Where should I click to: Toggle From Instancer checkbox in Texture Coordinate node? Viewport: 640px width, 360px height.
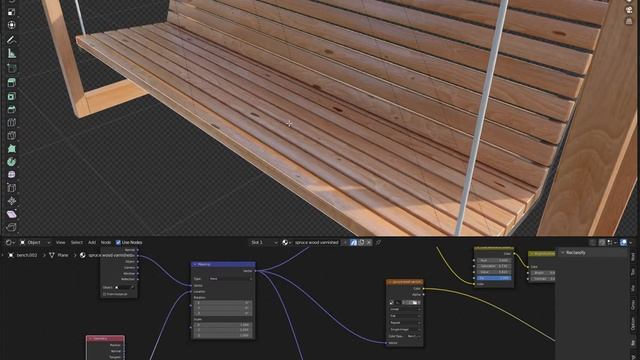tap(104, 294)
